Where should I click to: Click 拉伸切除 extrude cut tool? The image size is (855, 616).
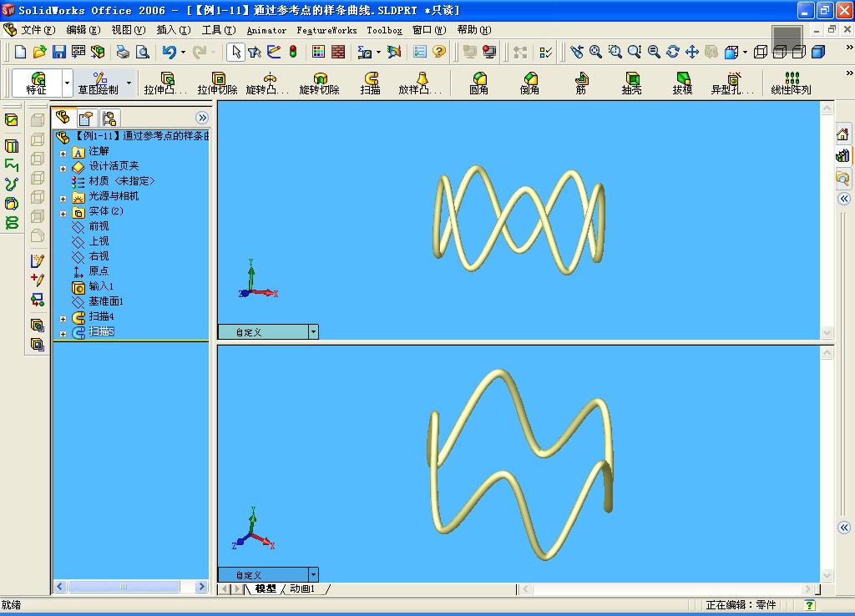click(217, 83)
